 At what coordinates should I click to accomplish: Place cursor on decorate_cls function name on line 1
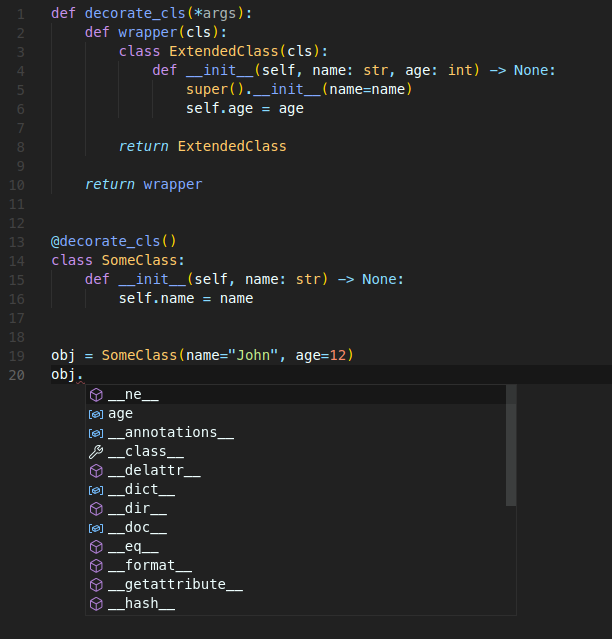pos(135,13)
